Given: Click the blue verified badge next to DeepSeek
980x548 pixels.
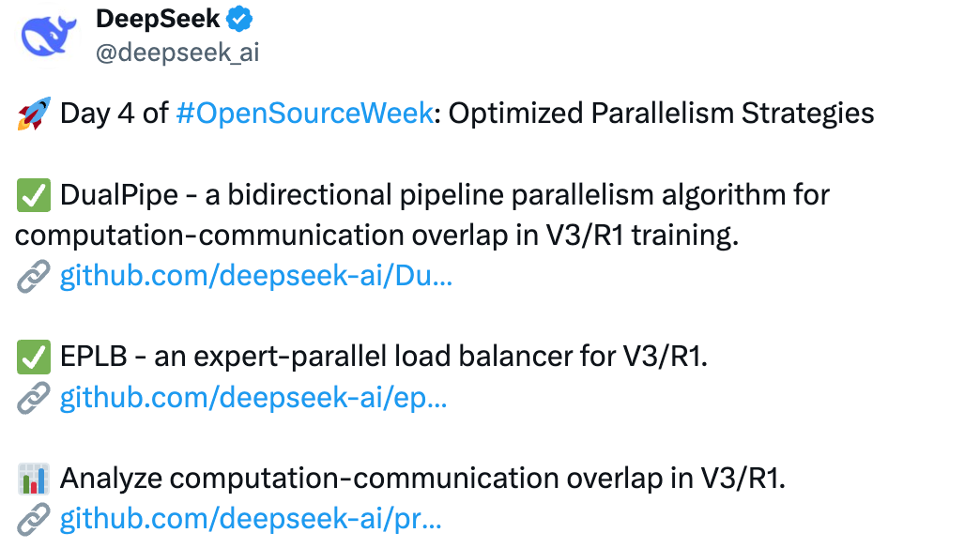Looking at the screenshot, I should (239, 19).
